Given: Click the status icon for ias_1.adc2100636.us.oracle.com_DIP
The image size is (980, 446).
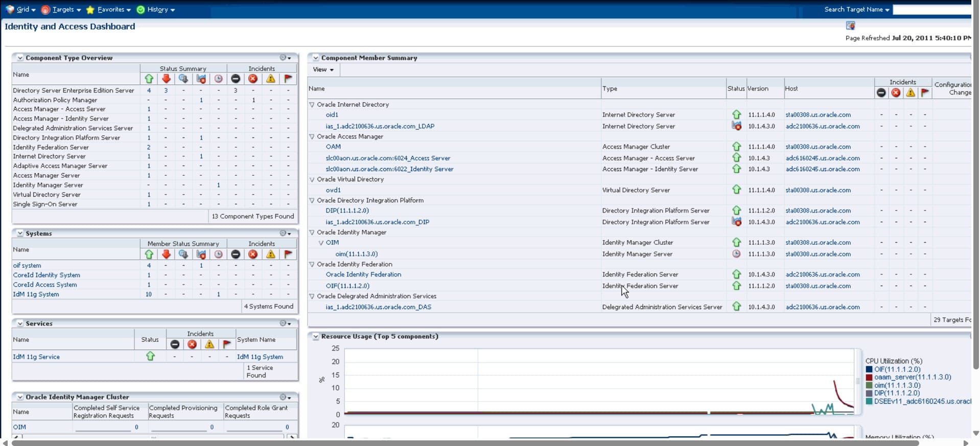Looking at the screenshot, I should (736, 222).
